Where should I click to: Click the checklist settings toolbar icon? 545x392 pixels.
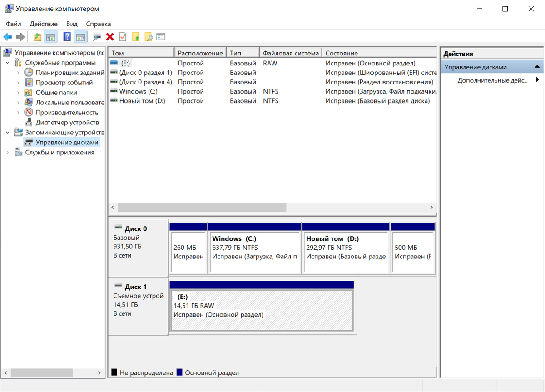pos(161,37)
